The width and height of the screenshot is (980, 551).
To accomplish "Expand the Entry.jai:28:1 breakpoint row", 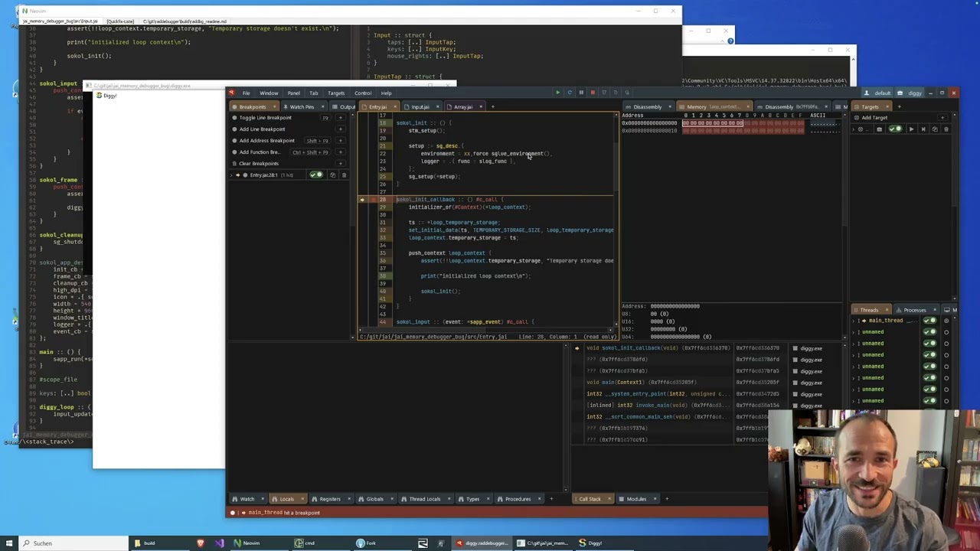I will coord(232,175).
